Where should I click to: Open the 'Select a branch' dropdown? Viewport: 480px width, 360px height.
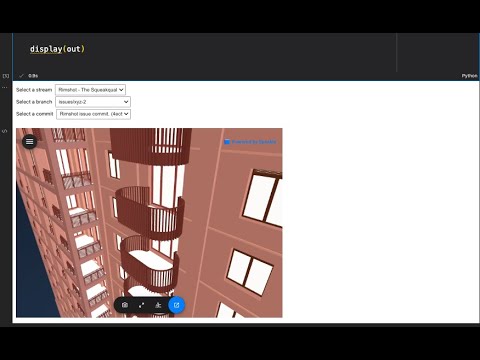(93, 102)
